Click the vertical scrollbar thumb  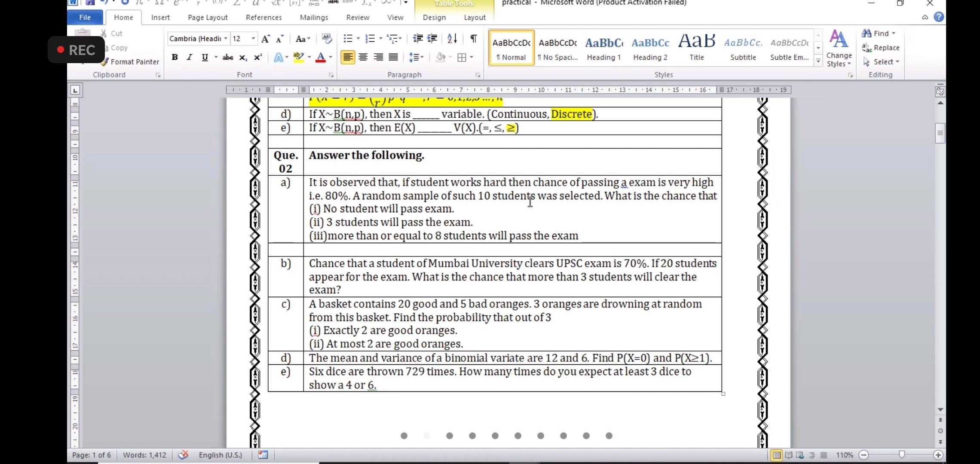coord(940,133)
